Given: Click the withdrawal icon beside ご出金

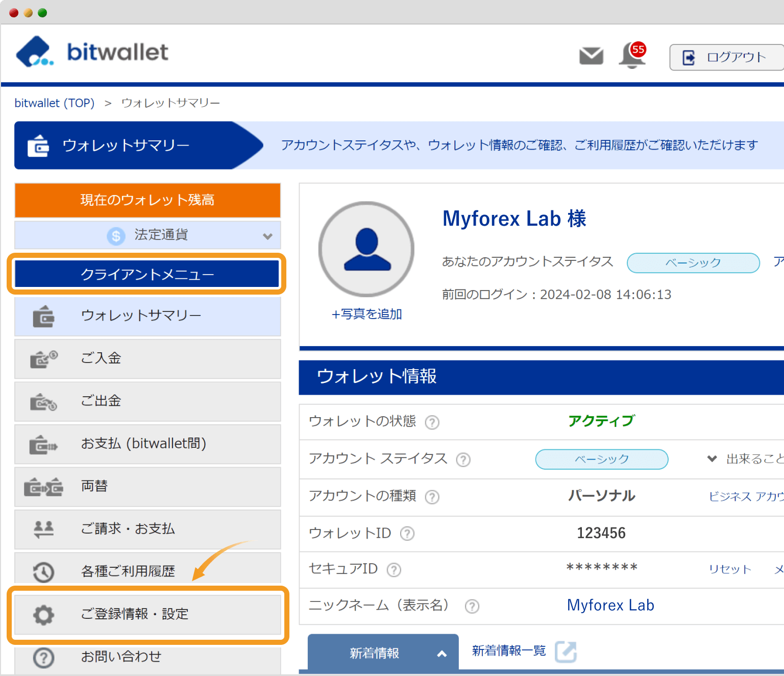Looking at the screenshot, I should tap(44, 402).
